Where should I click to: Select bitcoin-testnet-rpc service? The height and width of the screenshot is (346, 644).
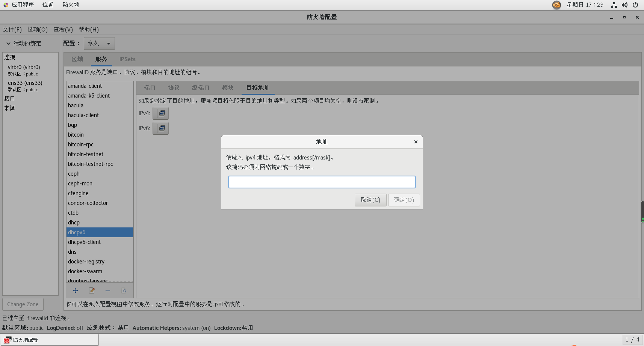click(x=100, y=164)
